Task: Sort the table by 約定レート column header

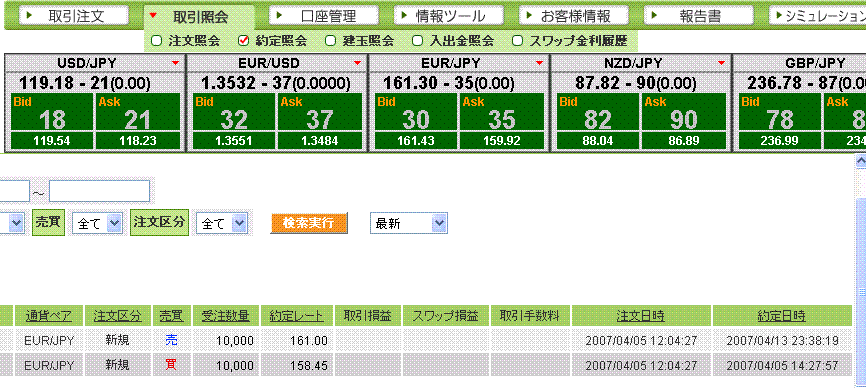Action: click(x=297, y=316)
